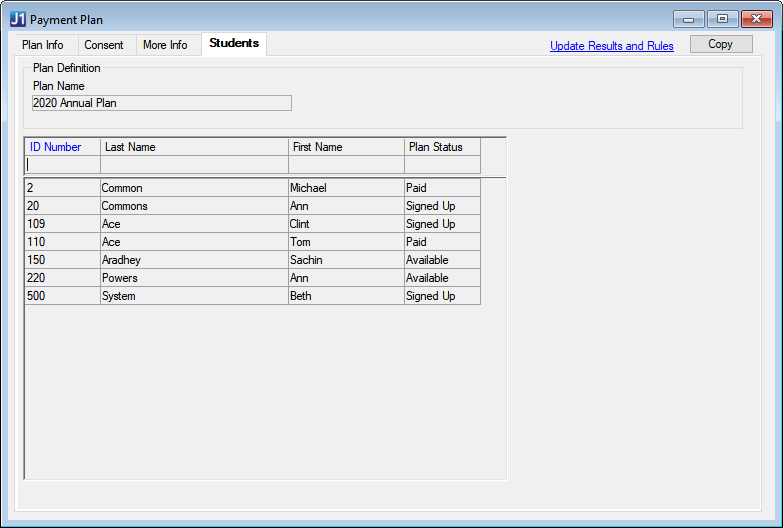
Task: Select last name Powers cell
Action: (194, 278)
